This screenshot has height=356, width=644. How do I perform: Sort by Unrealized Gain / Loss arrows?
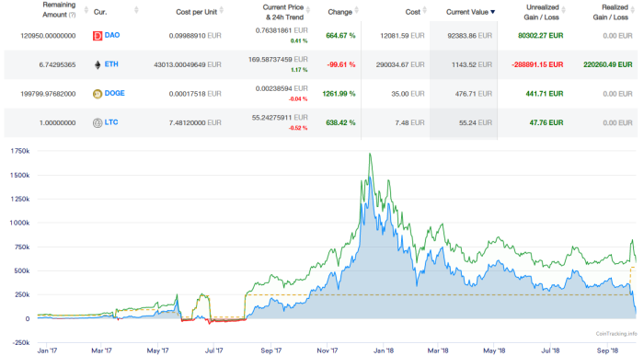coord(563,10)
